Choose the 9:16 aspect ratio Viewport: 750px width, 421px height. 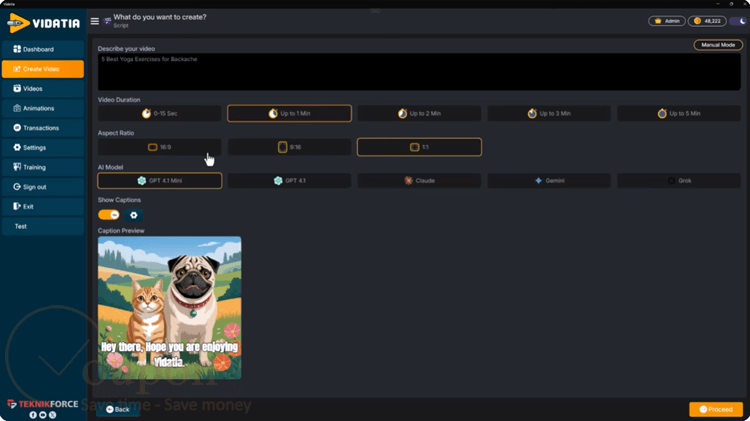coord(289,147)
